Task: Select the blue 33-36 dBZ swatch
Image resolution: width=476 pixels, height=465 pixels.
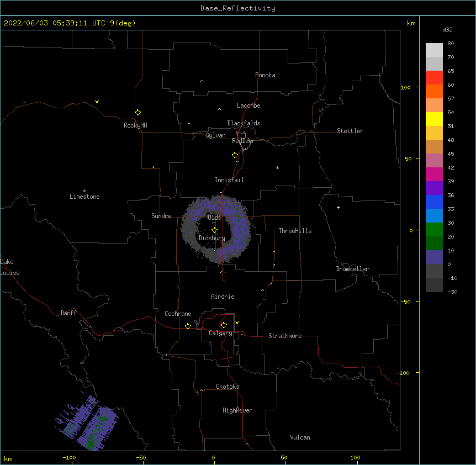Action: coord(434,202)
